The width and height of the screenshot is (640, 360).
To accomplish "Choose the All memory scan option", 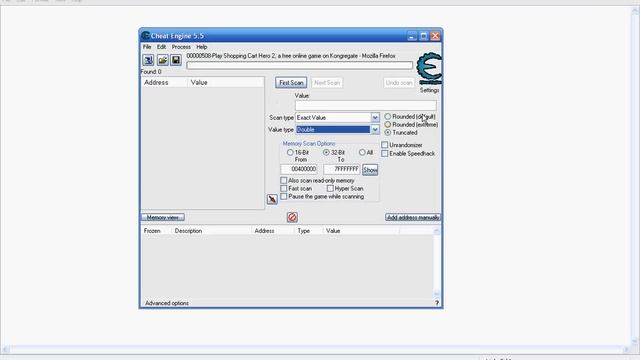I will pos(362,152).
